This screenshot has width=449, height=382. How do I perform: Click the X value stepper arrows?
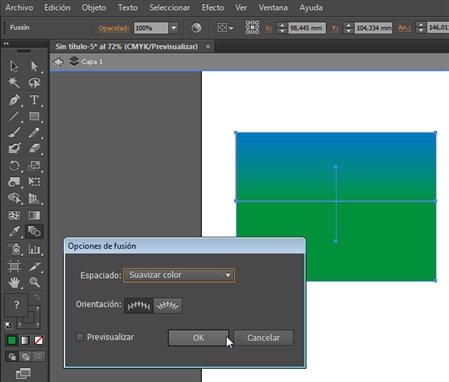(x=282, y=28)
